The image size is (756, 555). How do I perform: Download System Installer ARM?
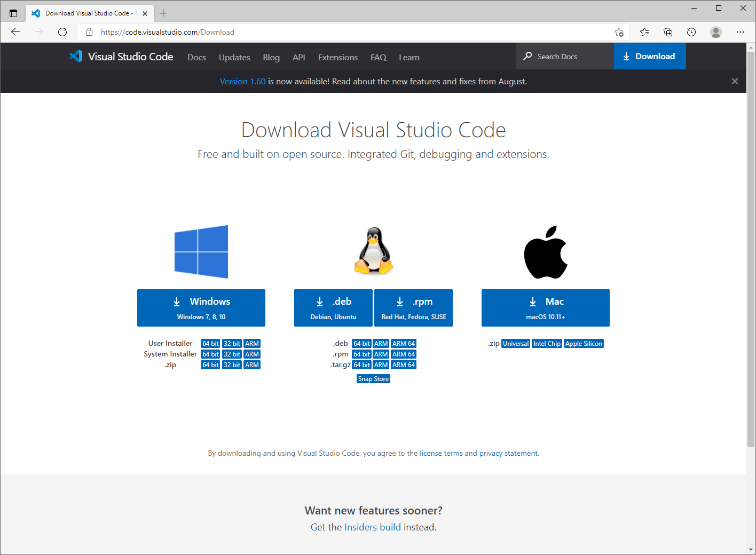click(x=252, y=354)
